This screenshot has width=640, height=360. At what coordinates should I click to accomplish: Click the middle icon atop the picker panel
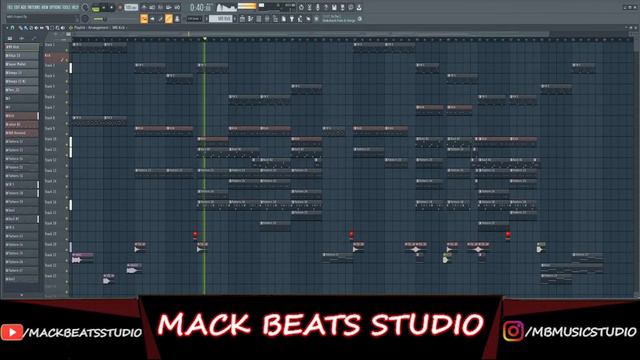click(x=22, y=38)
